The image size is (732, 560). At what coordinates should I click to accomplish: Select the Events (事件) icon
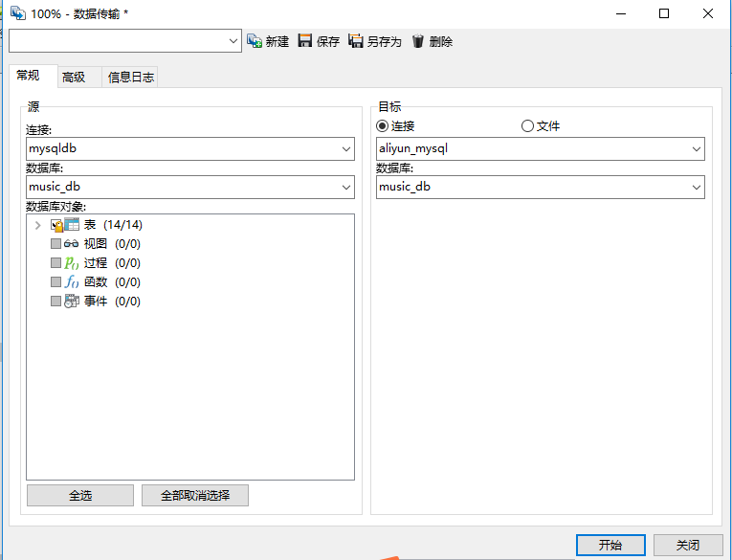pyautogui.click(x=72, y=302)
